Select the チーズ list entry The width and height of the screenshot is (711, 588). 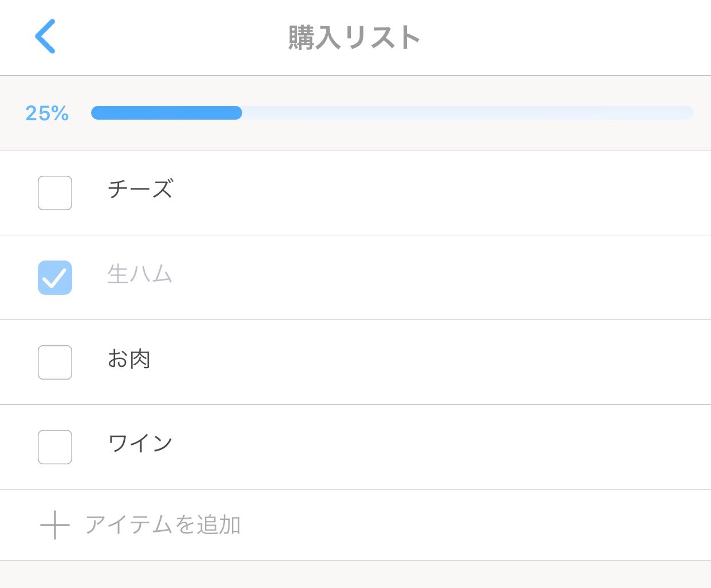140,190
